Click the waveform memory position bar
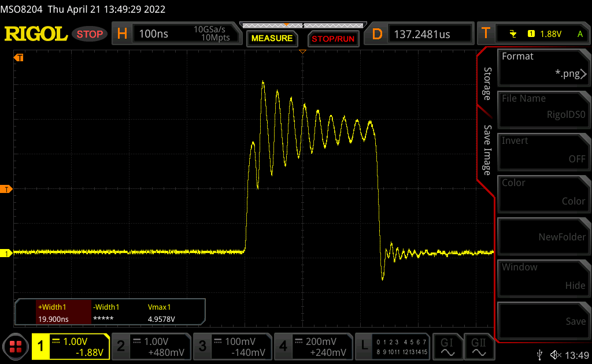 point(303,25)
